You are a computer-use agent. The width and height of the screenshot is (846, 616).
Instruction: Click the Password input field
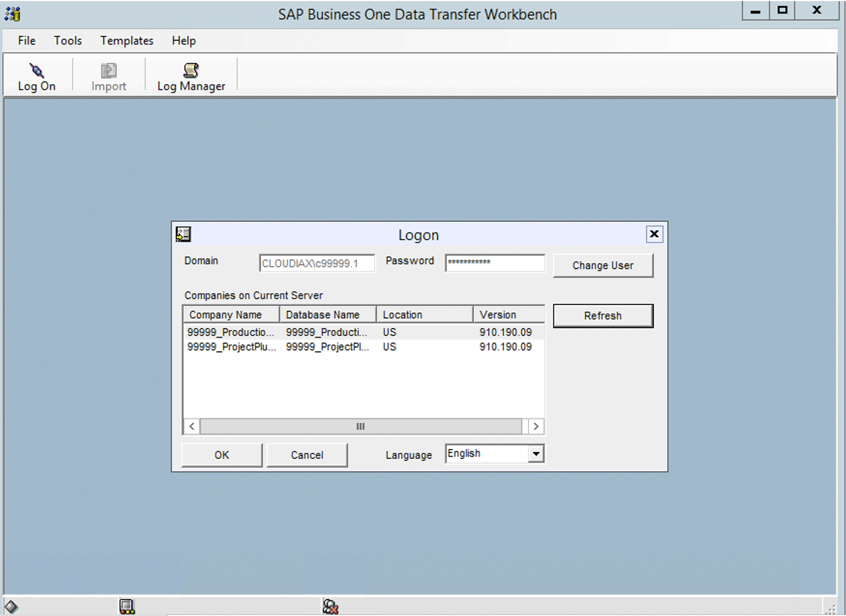pyautogui.click(x=495, y=263)
